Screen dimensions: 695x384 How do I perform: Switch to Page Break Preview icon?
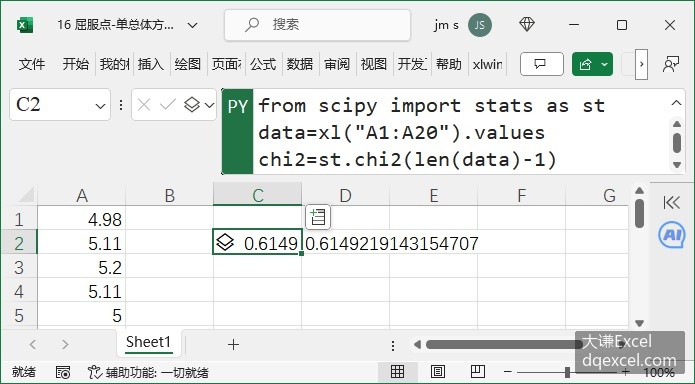click(477, 372)
